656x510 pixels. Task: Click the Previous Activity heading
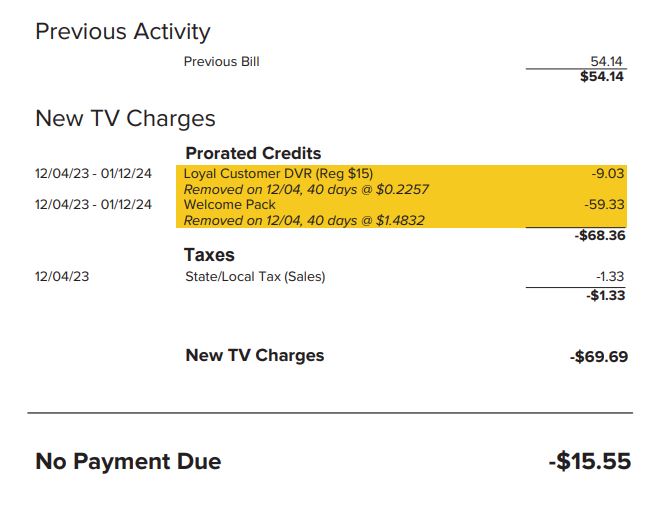tap(122, 32)
